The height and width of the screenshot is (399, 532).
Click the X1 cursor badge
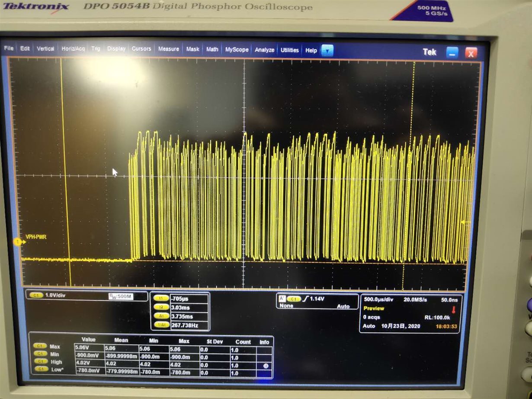161,299
